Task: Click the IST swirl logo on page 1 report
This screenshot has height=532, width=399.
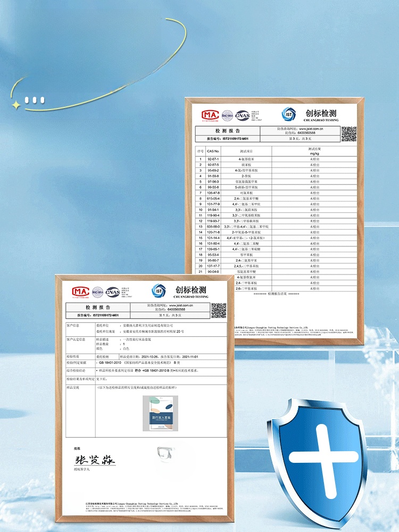Action: point(159,291)
